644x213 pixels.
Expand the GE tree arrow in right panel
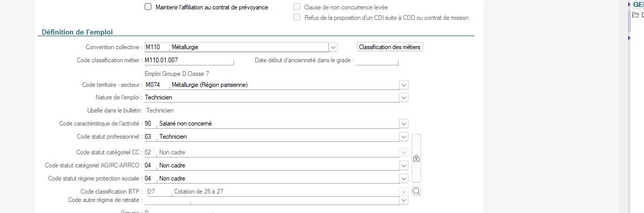629,4
